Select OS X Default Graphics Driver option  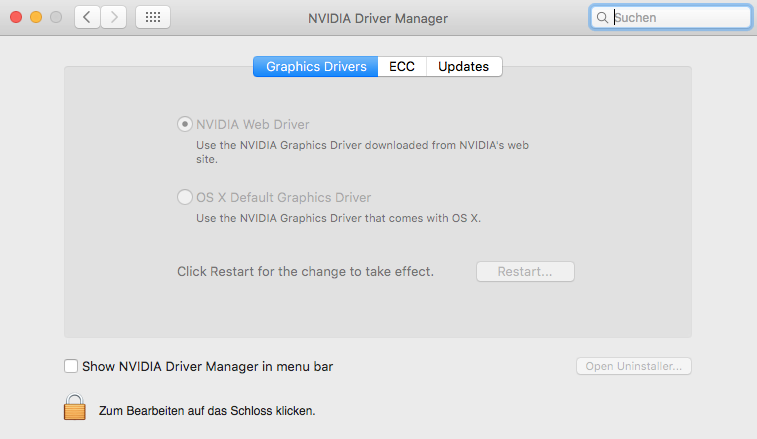pos(184,197)
